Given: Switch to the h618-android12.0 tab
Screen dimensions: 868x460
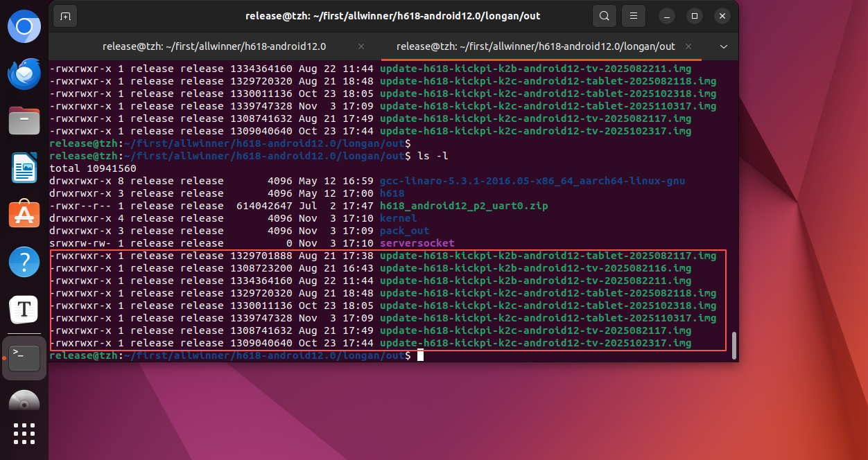Looking at the screenshot, I should pyautogui.click(x=214, y=46).
